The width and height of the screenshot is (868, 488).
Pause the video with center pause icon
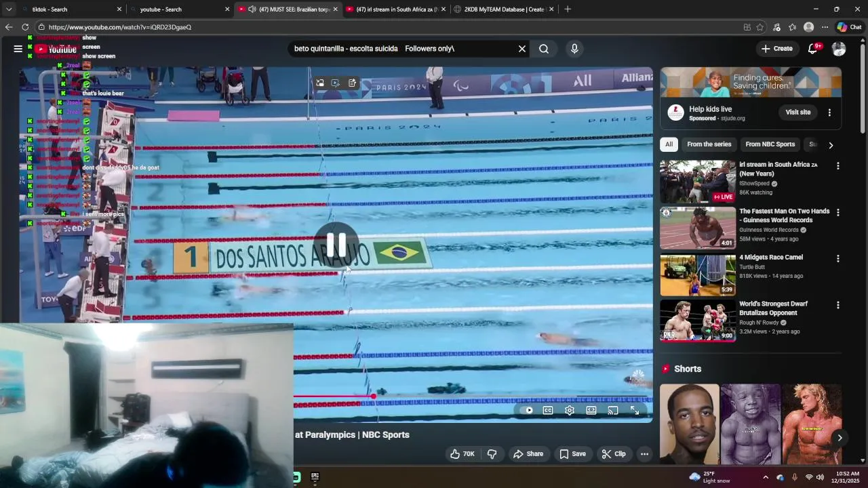[336, 243]
